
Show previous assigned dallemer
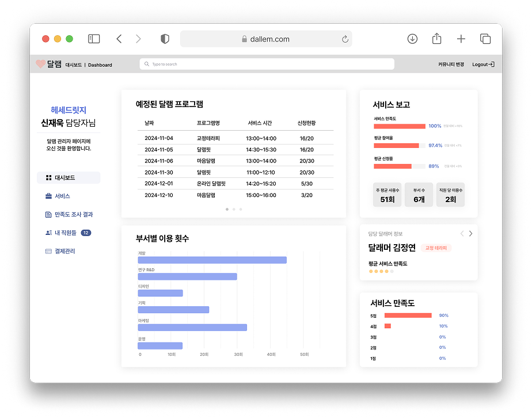462,233
